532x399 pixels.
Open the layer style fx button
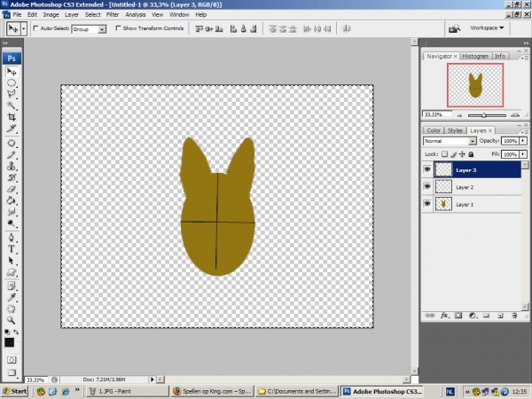point(444,316)
